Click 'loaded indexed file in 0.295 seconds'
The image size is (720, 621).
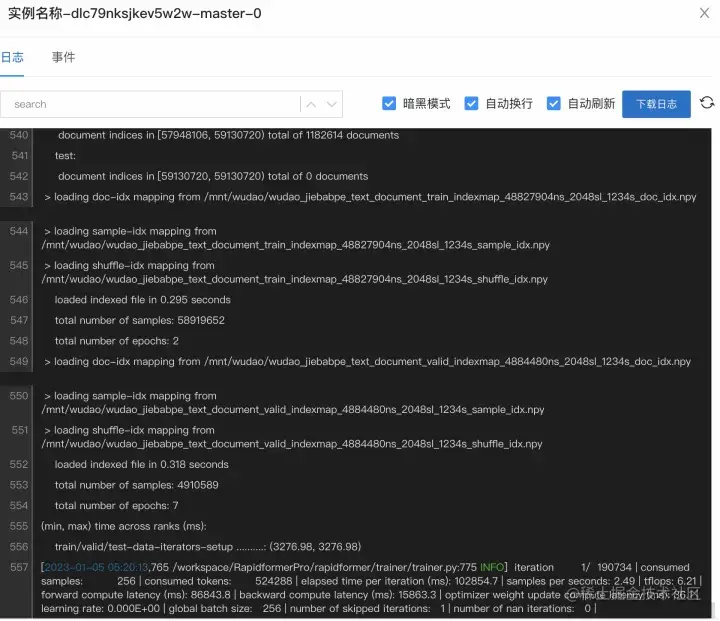coord(142,300)
